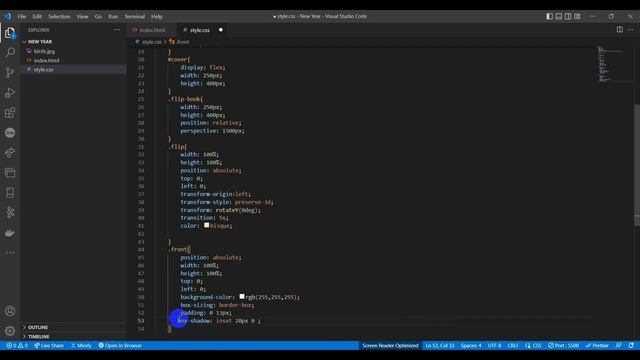The image size is (640, 360).
Task: Open the Manage gear settings
Action: click(x=10, y=331)
